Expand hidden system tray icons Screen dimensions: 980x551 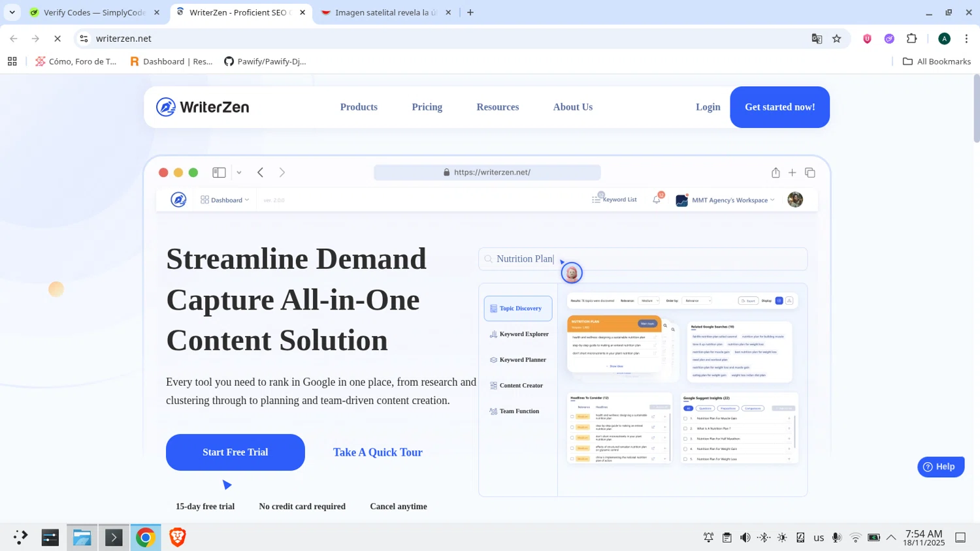(891, 537)
